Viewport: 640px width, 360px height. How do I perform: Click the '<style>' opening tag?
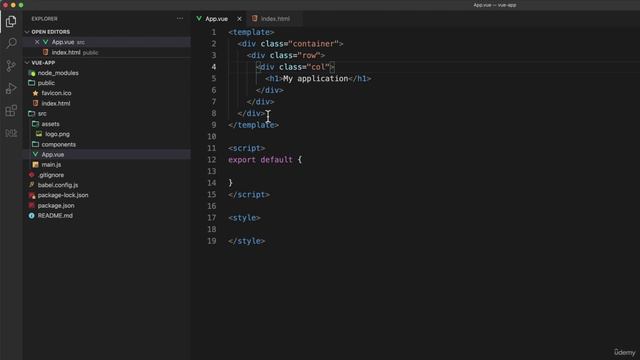[244, 218]
